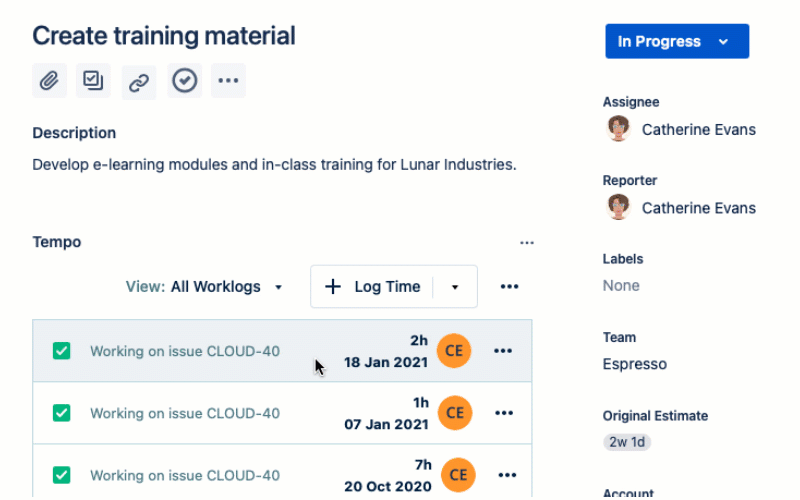
Task: Click the 2w 1d original estimate badge
Action: coord(627,442)
